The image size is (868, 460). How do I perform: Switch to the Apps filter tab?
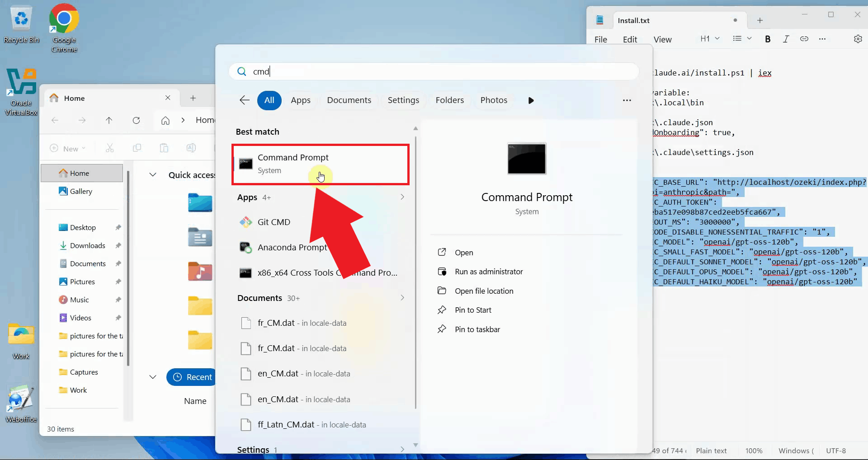pyautogui.click(x=300, y=100)
